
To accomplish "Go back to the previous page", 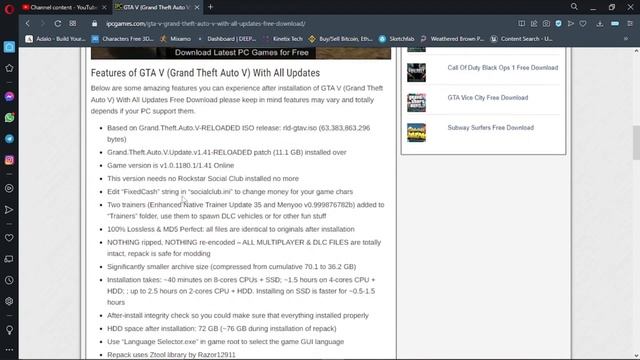I will (28, 24).
